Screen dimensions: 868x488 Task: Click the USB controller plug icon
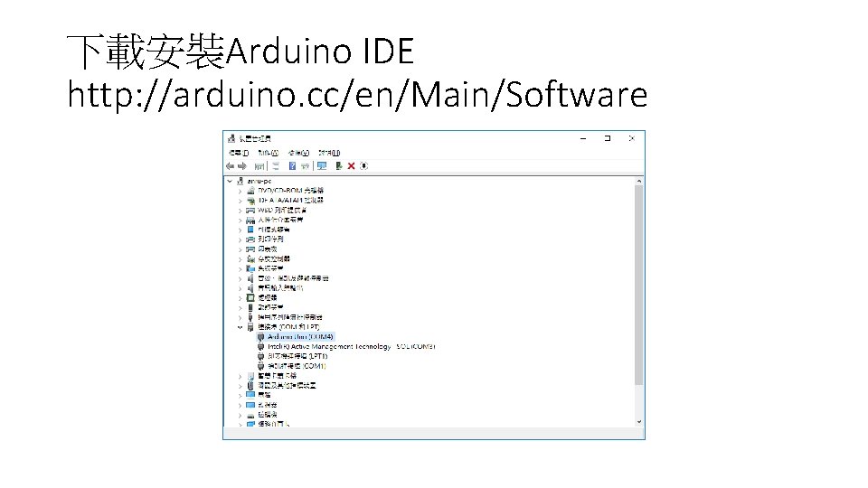click(x=250, y=317)
